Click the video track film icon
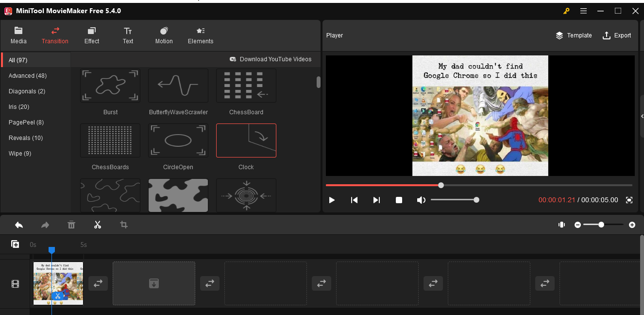 [15, 284]
